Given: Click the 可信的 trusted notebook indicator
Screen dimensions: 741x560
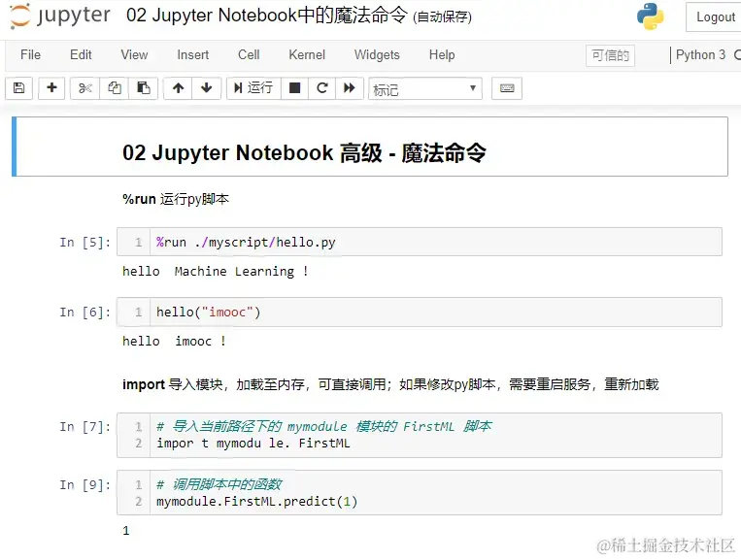Looking at the screenshot, I should (x=610, y=55).
